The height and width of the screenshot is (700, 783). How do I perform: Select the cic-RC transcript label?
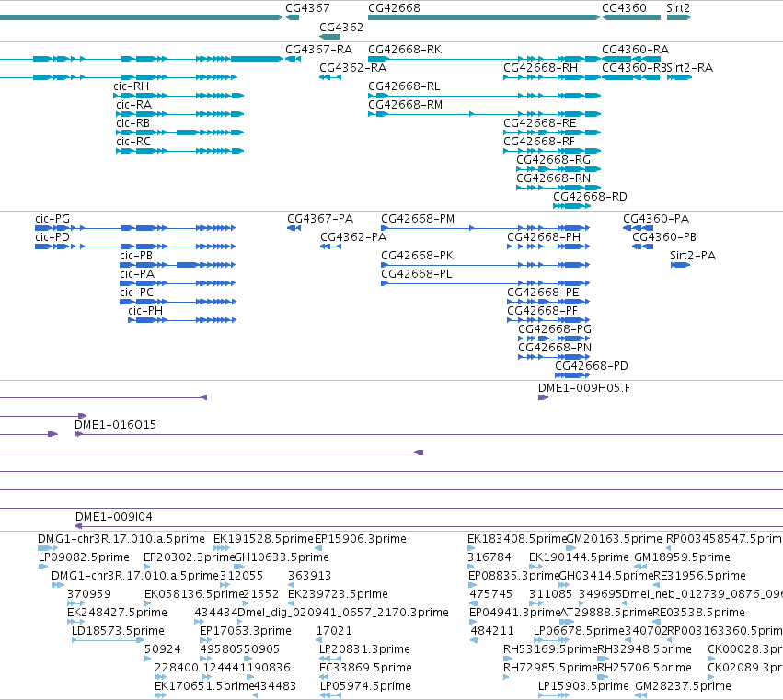(133, 142)
